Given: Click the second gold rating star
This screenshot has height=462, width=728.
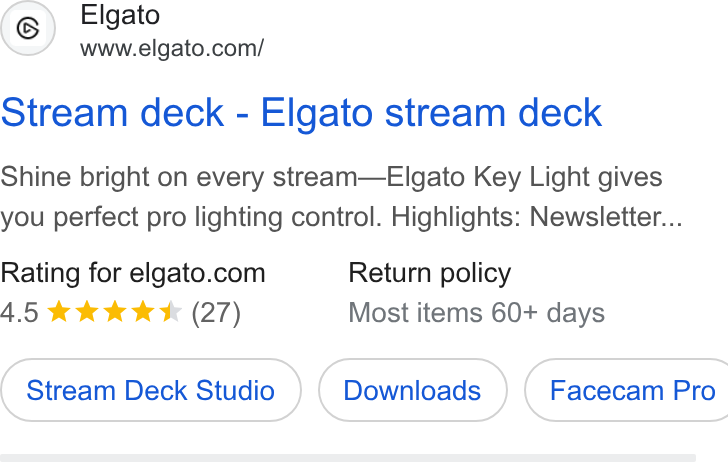Looking at the screenshot, I should pyautogui.click(x=87, y=312).
